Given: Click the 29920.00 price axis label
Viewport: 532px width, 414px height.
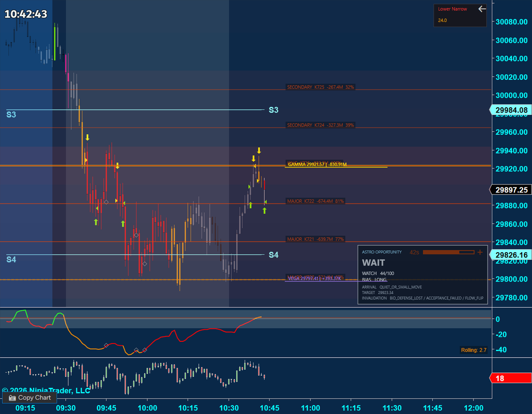Looking at the screenshot, I should click(512, 169).
